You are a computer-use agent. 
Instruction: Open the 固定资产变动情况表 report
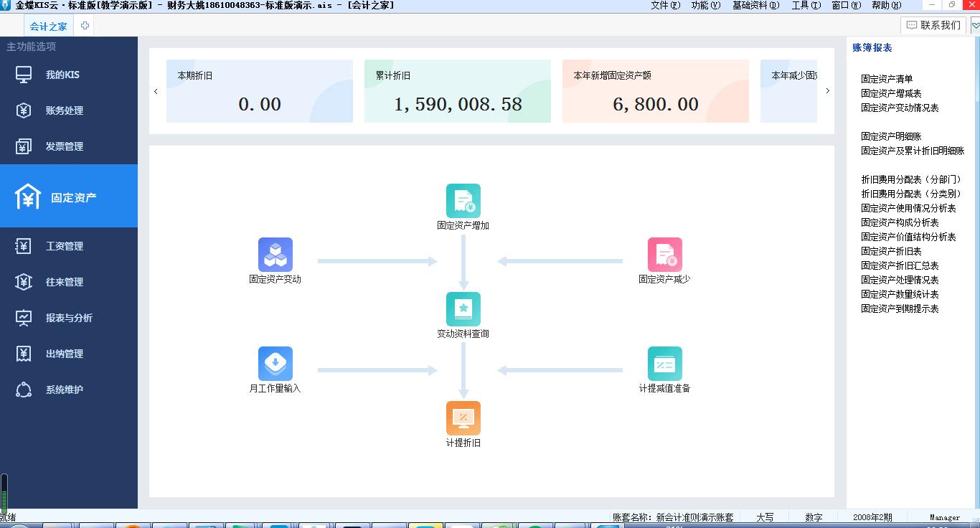900,108
